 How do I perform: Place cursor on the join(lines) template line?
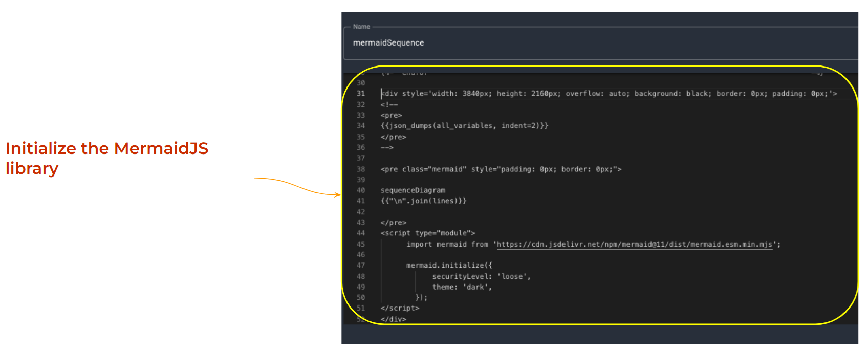tap(423, 201)
